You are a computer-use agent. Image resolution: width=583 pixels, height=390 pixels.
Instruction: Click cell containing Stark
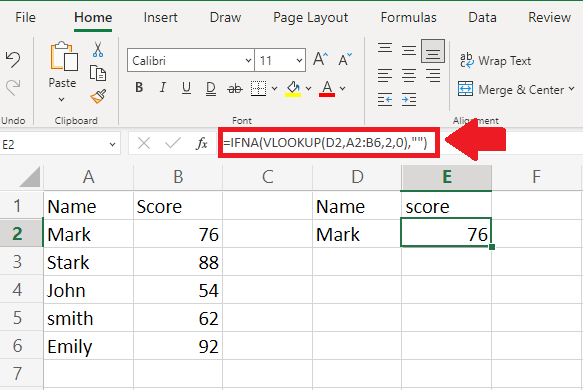tap(88, 262)
